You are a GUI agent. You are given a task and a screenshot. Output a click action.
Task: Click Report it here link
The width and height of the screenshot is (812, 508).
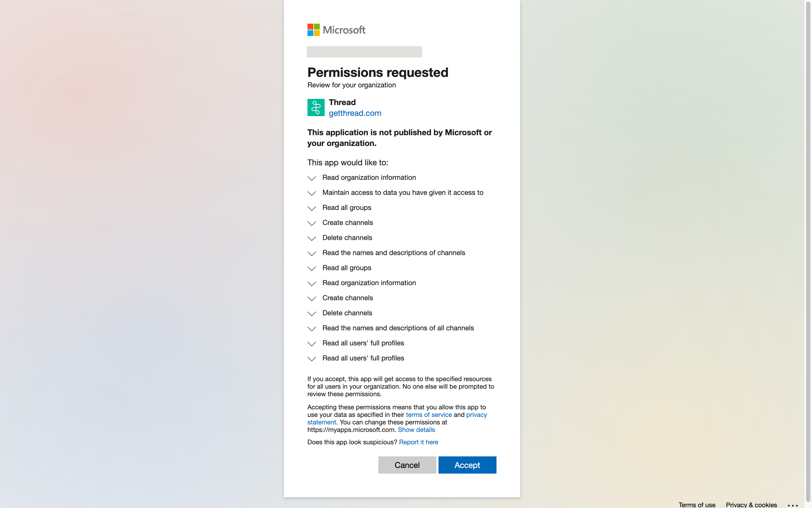pyautogui.click(x=418, y=442)
